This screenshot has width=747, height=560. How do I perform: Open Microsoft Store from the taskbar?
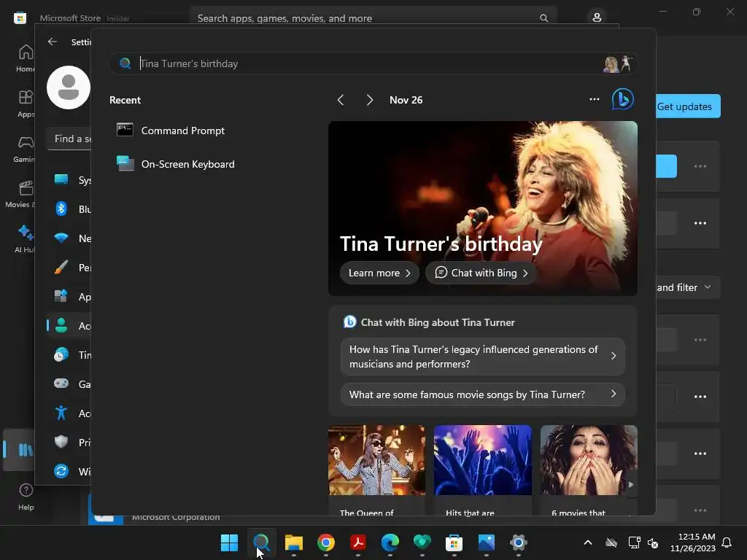[454, 542]
